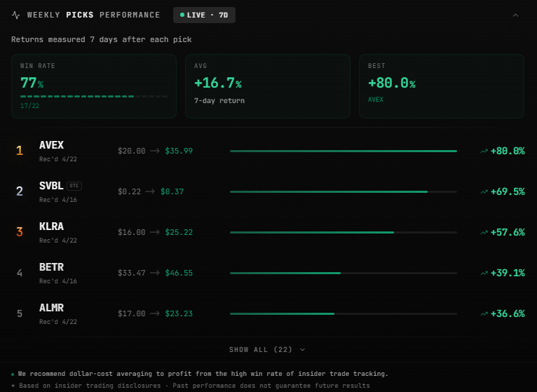This screenshot has width=537, height=392.
Task: Collapse the Weekly Picks Performance panel chevron
Action: (515, 15)
